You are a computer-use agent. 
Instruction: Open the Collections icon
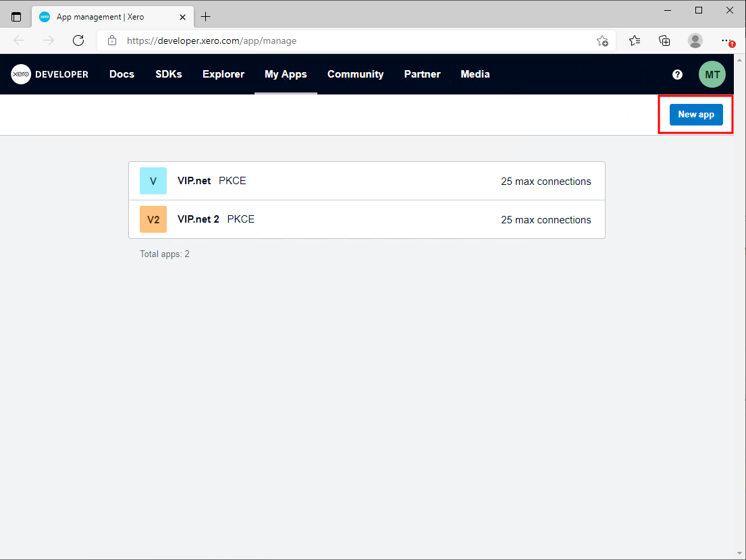[x=664, y=41]
